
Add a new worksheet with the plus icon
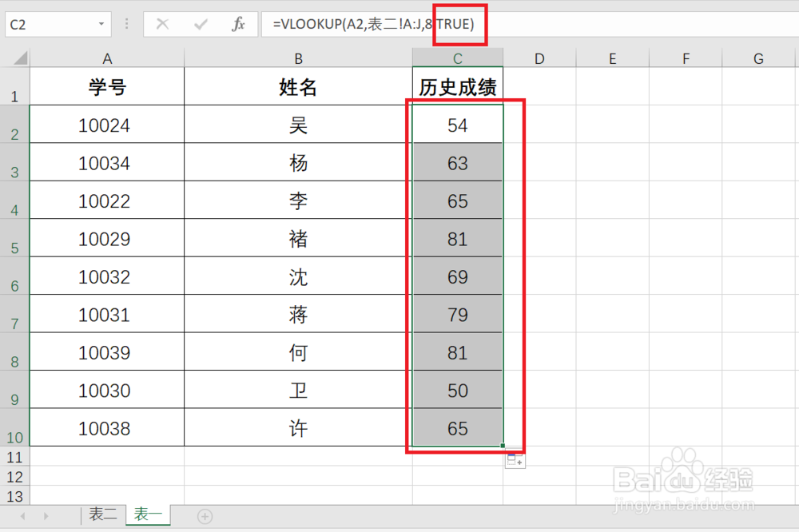pyautogui.click(x=205, y=516)
